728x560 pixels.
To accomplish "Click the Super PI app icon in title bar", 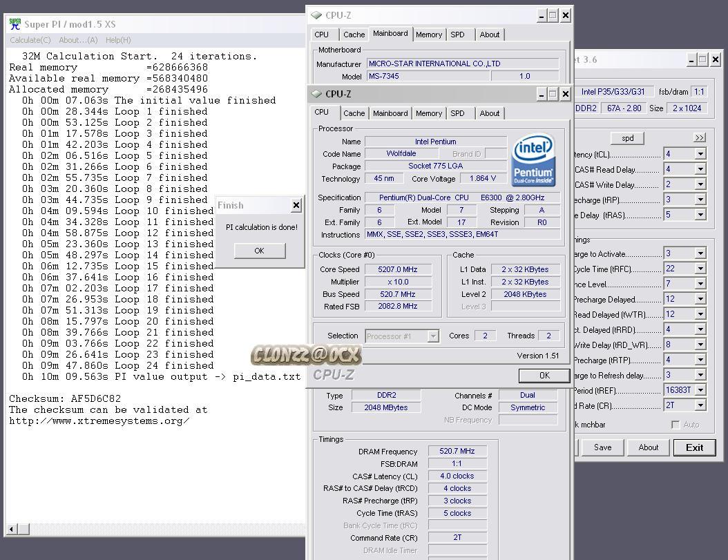I will (x=15, y=24).
